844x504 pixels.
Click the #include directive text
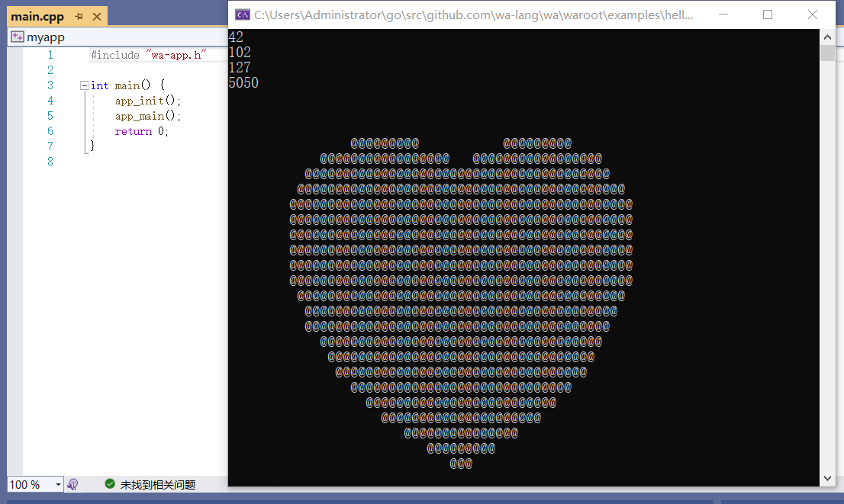[115, 55]
